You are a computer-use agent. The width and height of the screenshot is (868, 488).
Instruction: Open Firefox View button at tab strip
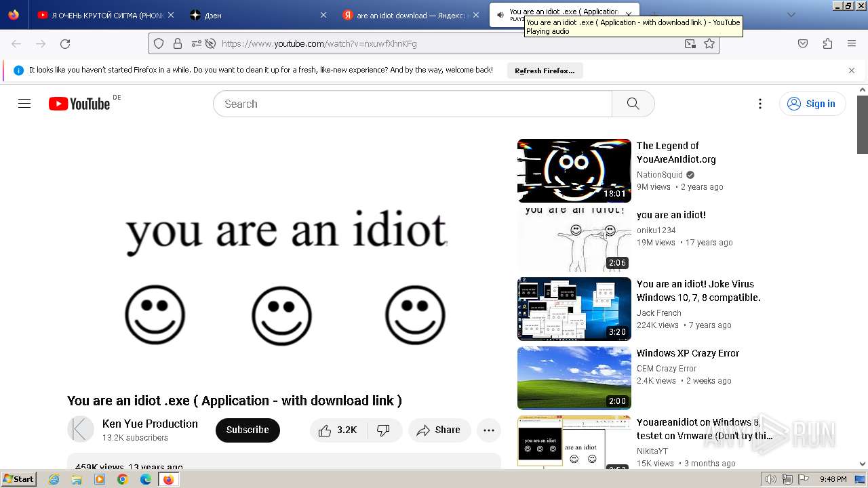point(14,15)
